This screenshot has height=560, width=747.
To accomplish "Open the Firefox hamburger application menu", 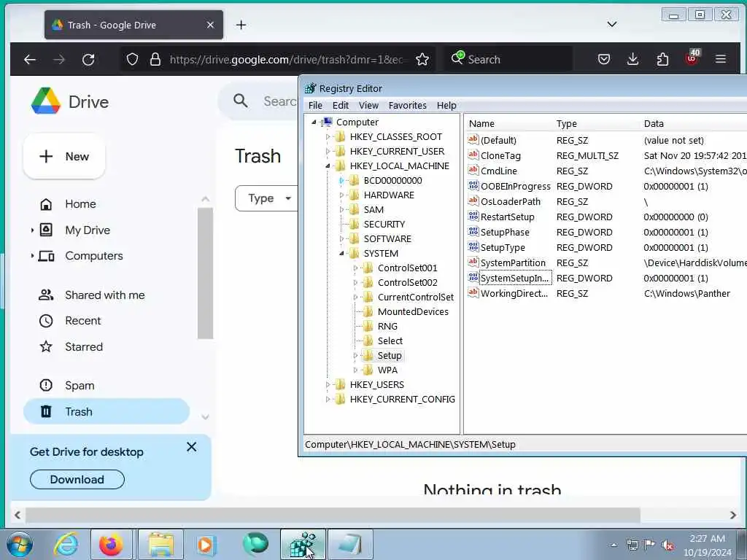I will tap(720, 59).
